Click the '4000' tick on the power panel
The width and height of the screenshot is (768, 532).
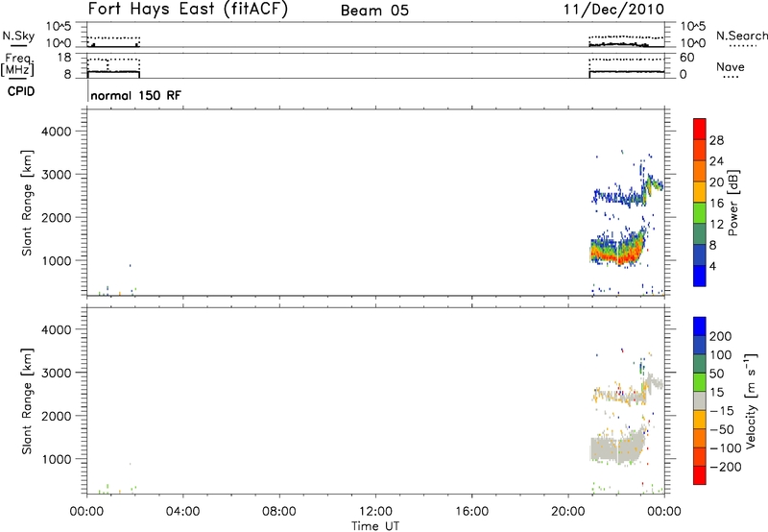57,132
